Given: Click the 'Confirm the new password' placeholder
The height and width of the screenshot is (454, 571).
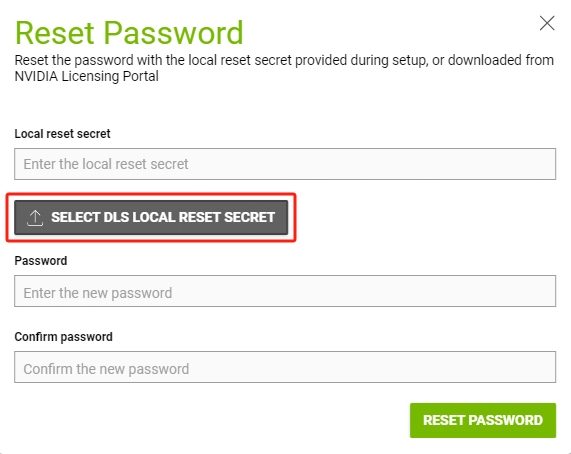Looking at the screenshot, I should [x=106, y=369].
